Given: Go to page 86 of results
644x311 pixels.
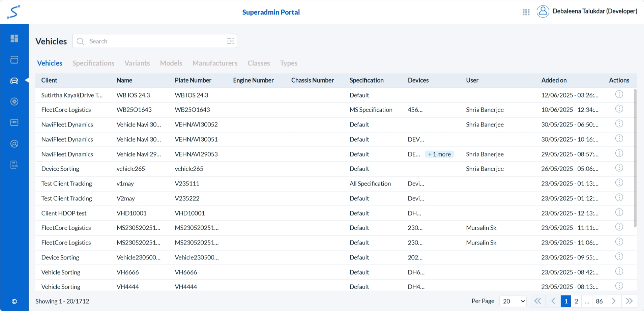Looking at the screenshot, I should point(599,301).
